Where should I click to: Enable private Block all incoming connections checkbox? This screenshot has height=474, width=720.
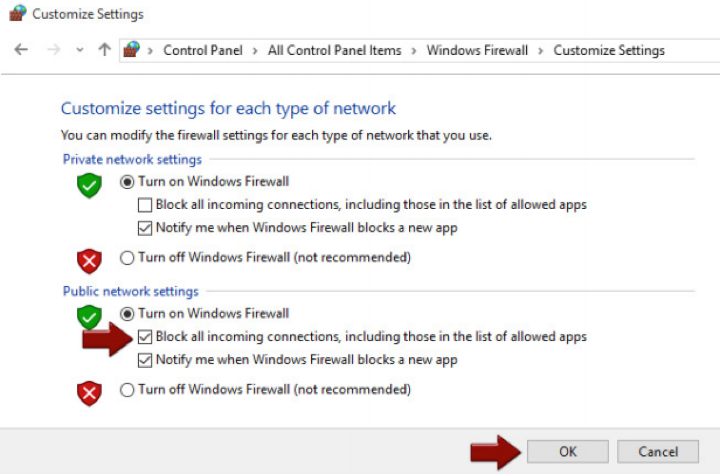(x=144, y=204)
